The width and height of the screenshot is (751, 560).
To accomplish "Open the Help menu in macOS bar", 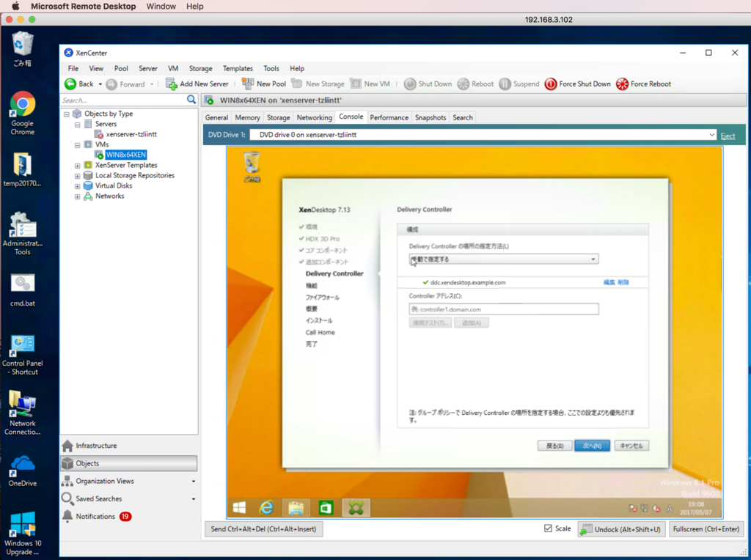I will (195, 6).
